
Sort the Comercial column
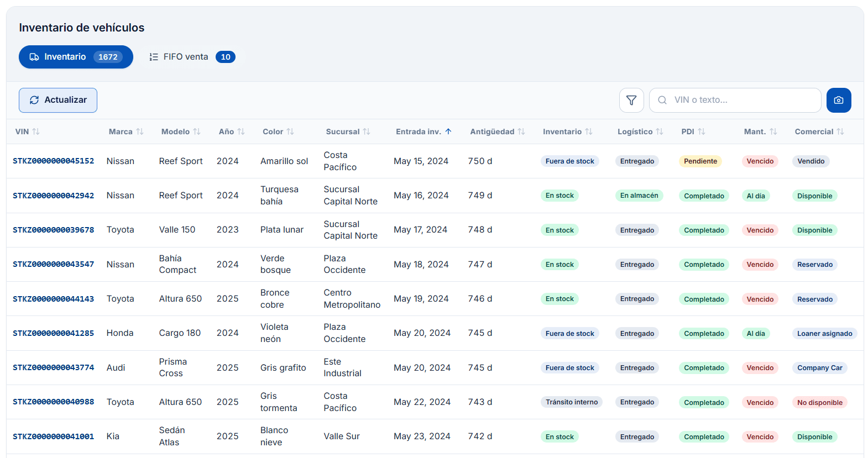(840, 131)
